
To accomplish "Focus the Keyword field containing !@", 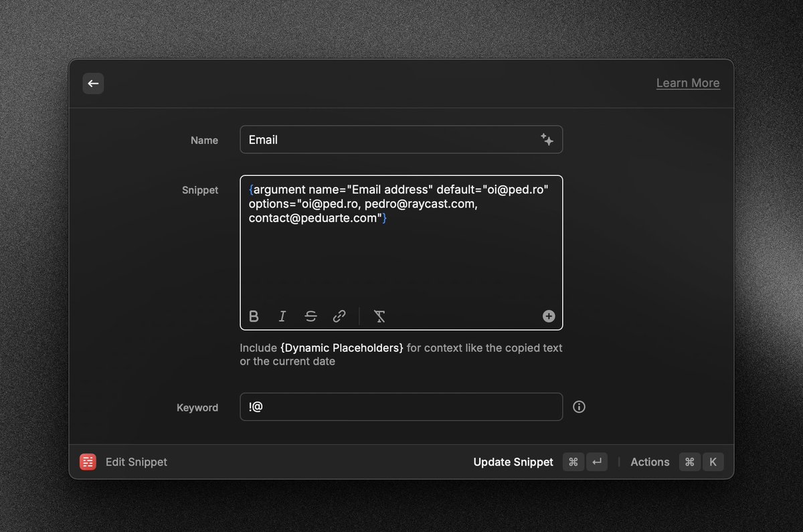I will (401, 407).
